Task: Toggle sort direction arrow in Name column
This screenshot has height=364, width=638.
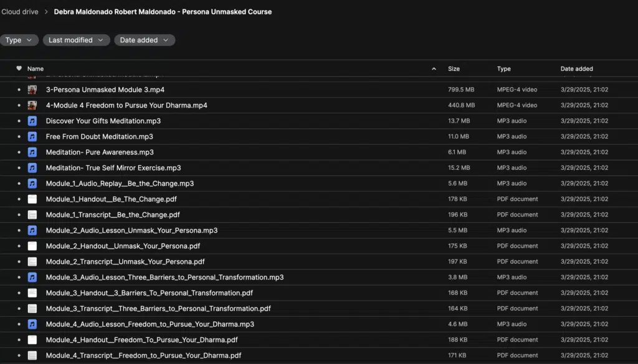Action: [434, 68]
